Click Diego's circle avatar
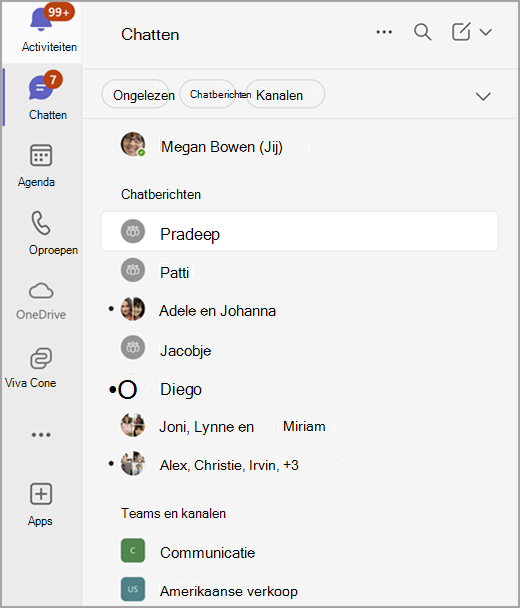 coord(128,390)
